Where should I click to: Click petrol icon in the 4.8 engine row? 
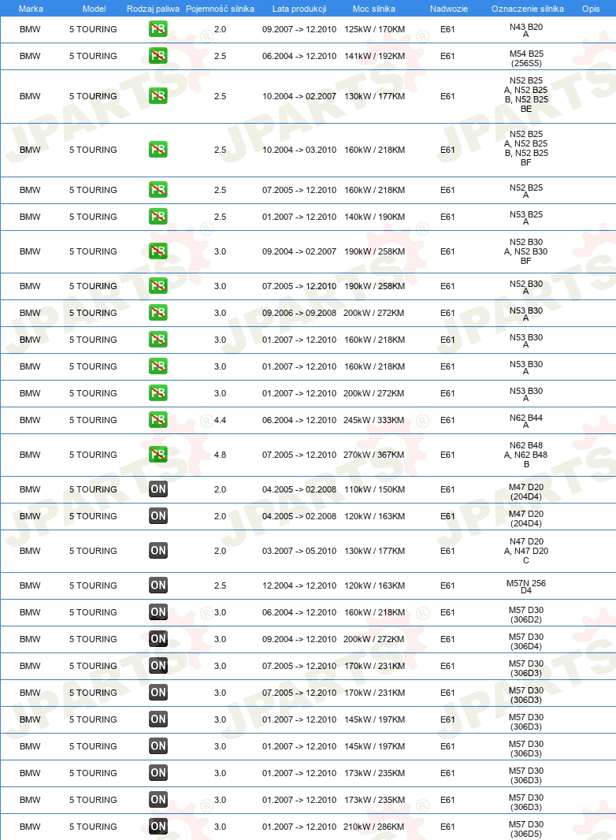tap(158, 455)
